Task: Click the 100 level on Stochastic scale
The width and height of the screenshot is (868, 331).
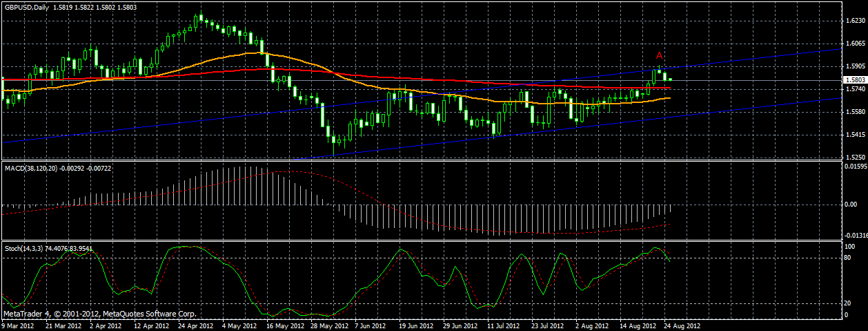Action: click(851, 246)
